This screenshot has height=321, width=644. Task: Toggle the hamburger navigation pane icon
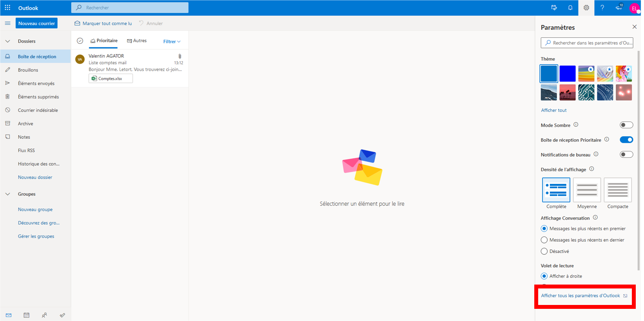(x=7, y=23)
